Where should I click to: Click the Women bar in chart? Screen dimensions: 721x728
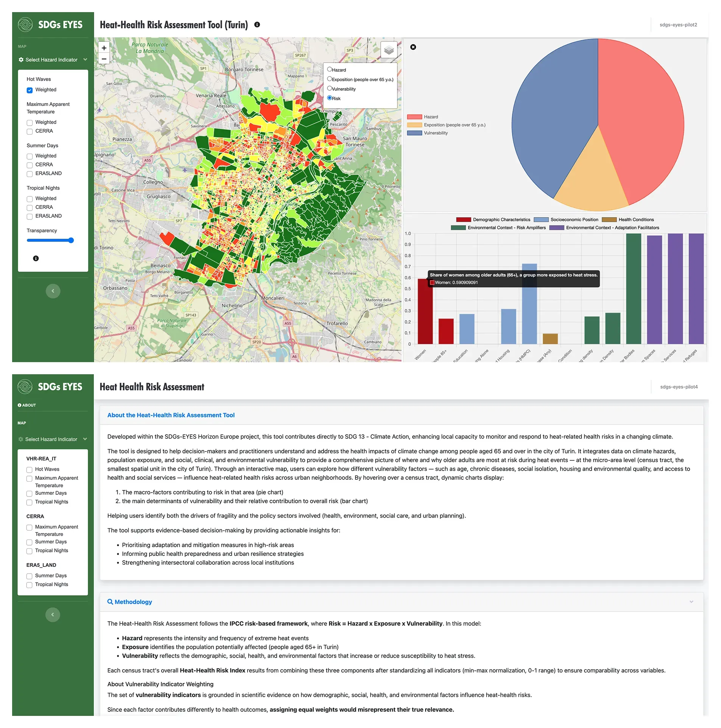click(x=425, y=311)
